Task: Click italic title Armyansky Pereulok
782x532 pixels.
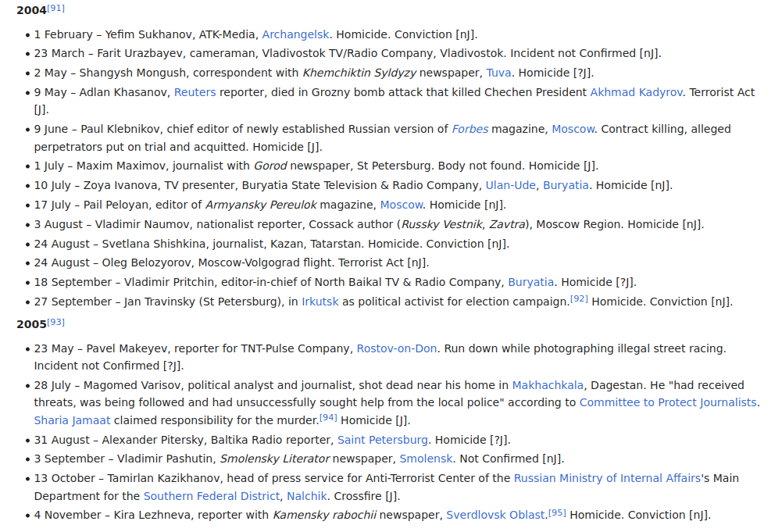Action: coord(261,205)
